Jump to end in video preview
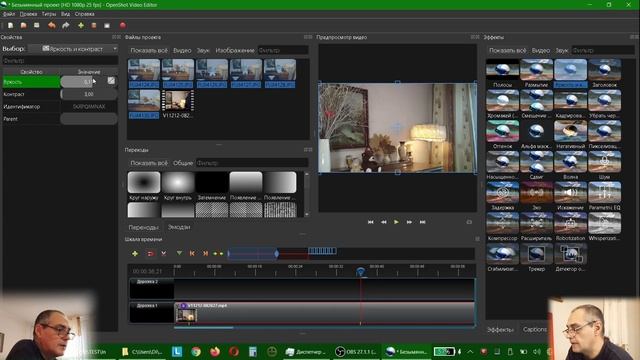Screen dimensions: 640x360 pyautogui.click(x=422, y=222)
